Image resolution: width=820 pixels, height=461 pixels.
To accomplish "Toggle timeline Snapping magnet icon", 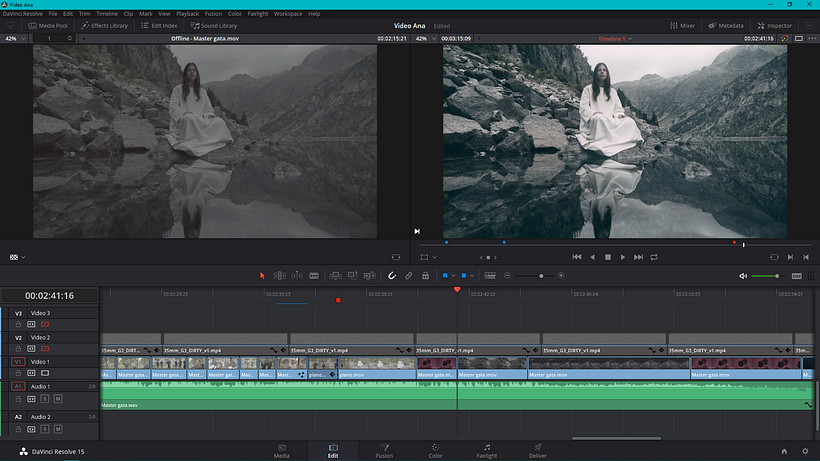I will 392,275.
